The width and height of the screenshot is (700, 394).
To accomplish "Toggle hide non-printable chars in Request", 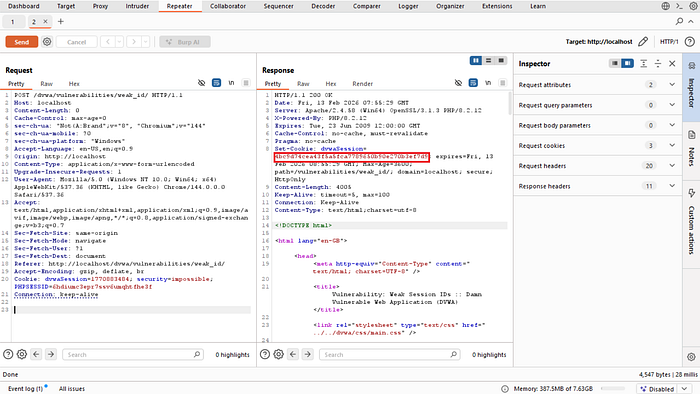I will point(202,83).
